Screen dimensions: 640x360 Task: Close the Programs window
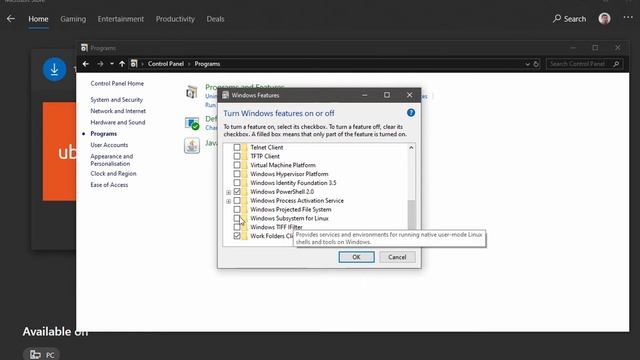point(618,48)
